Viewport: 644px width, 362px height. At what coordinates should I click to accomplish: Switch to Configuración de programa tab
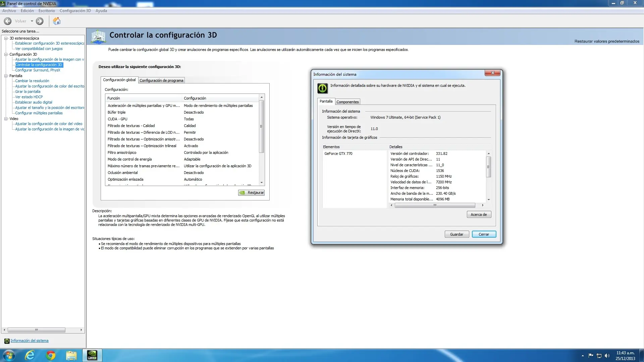coord(161,80)
